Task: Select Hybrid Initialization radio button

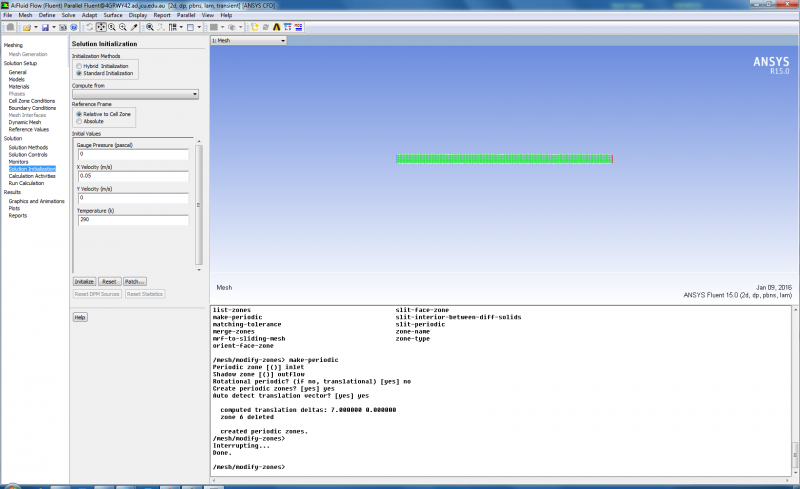Action: 79,66
